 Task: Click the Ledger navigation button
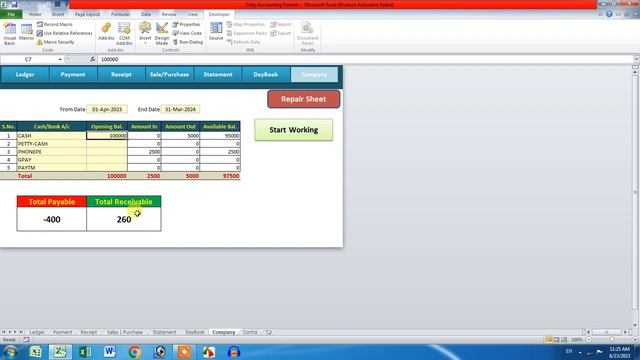[25, 75]
